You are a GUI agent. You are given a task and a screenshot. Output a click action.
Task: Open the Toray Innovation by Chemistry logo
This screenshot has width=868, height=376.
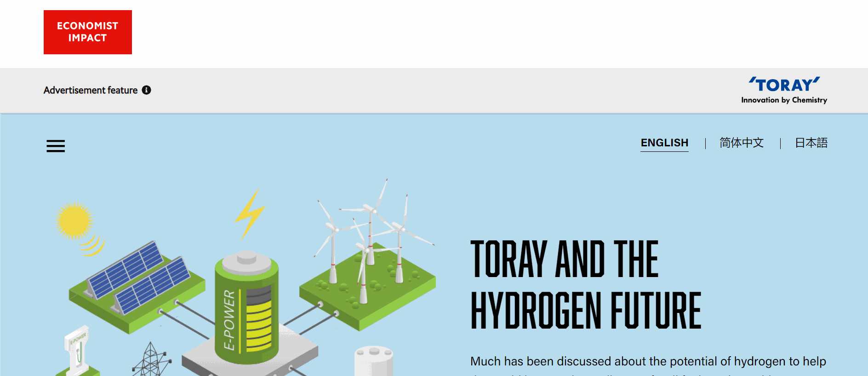click(784, 90)
